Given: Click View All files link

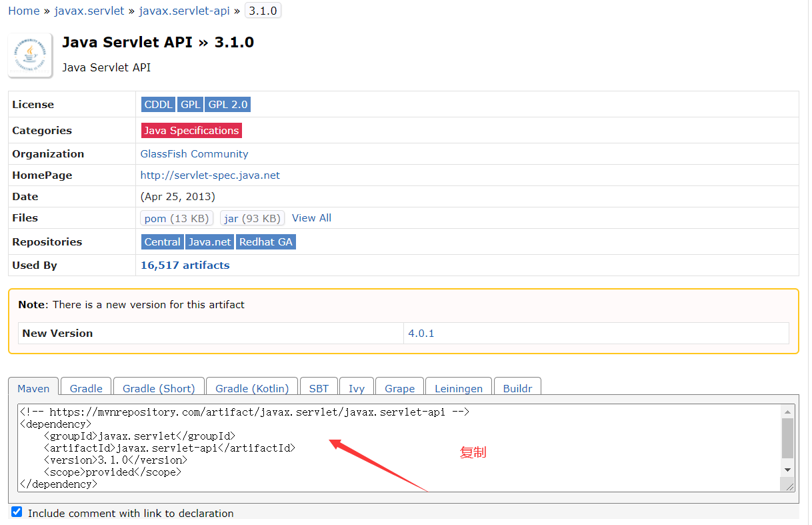Looking at the screenshot, I should tap(311, 218).
